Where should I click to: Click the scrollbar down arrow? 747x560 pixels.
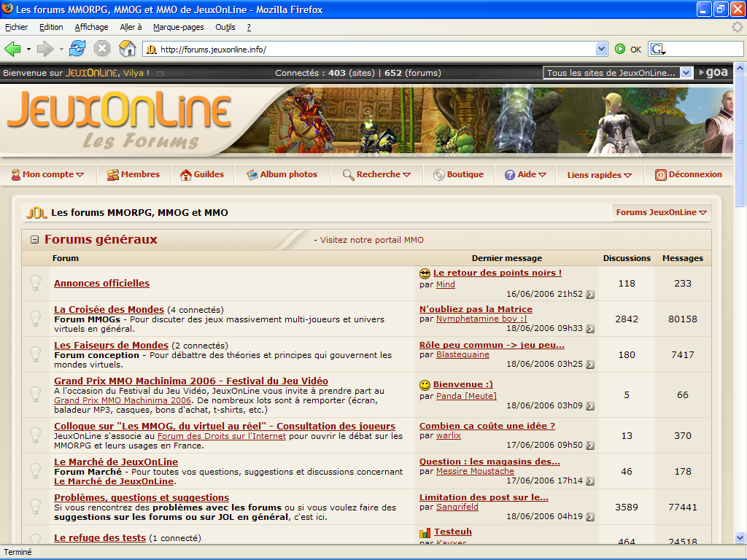pos(740,538)
